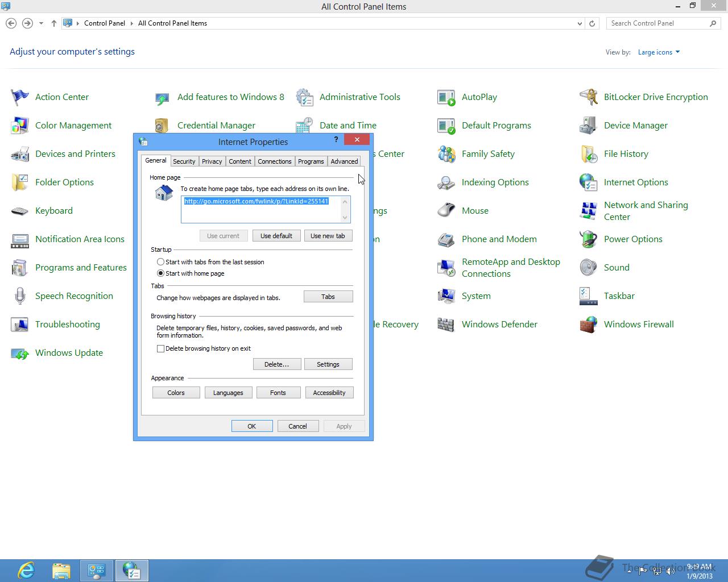
Task: Switch to the Advanced tab
Action: [344, 161]
